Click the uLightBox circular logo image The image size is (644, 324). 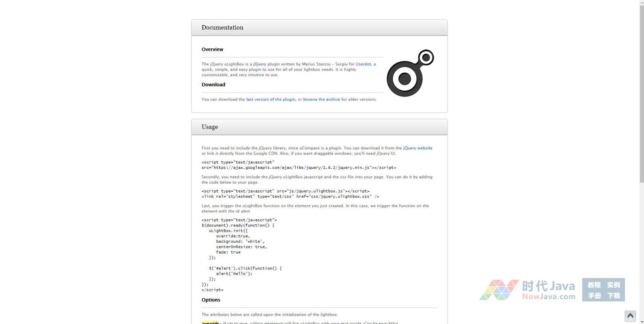(410, 73)
